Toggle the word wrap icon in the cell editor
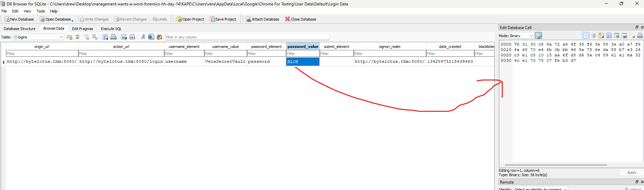Image resolution: width=644 pixels, height=190 pixels. coord(586,36)
